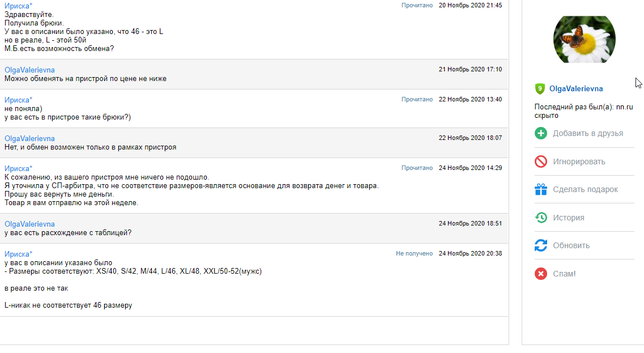The image size is (644, 353).
Task: Report the conversation via "Спам!"
Action: (564, 274)
